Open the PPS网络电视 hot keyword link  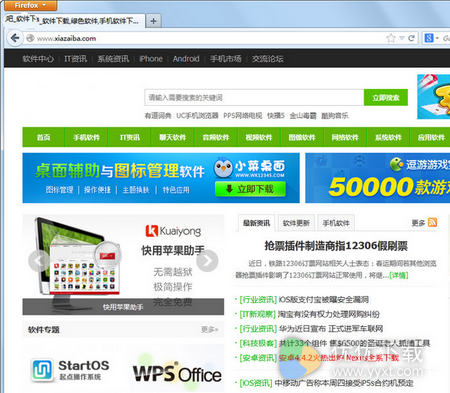click(243, 116)
